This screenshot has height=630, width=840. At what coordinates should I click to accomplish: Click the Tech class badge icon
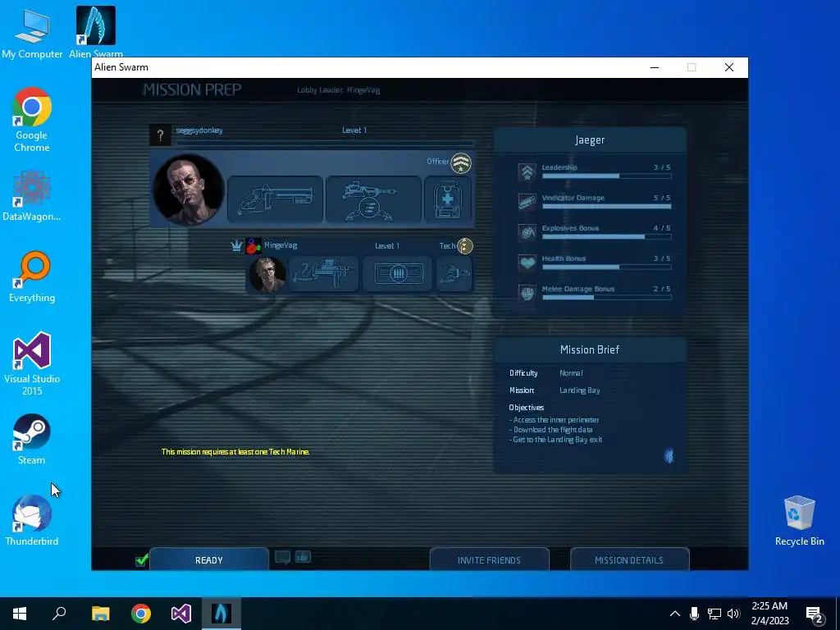(x=465, y=246)
